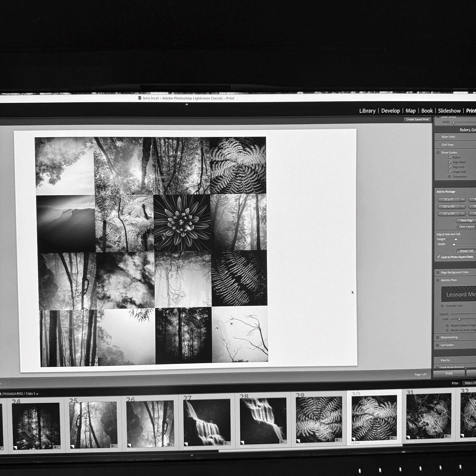Expand the Copy 2 filmstrip source menu

(37, 394)
